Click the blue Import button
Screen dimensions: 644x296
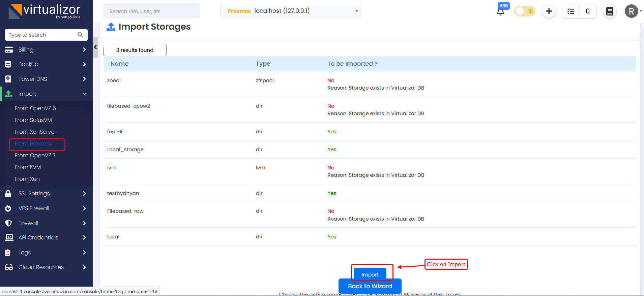pyautogui.click(x=370, y=274)
